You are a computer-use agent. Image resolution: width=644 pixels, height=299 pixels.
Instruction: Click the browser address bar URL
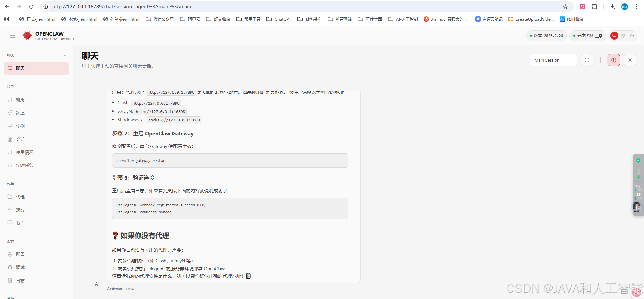121,7
